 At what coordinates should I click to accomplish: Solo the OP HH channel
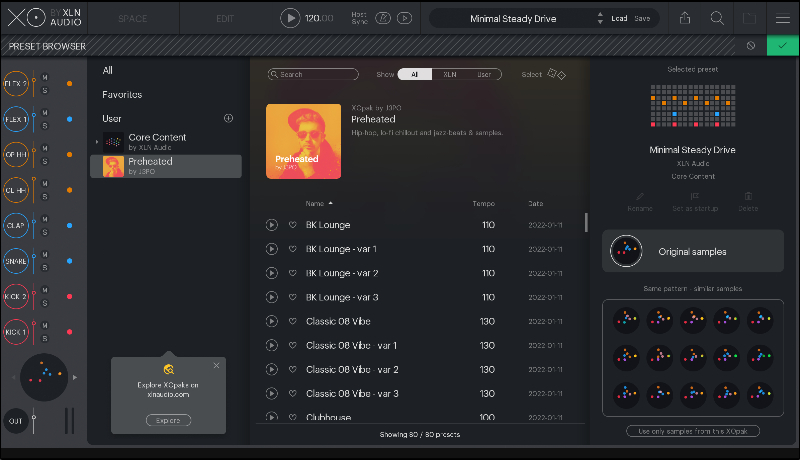click(x=45, y=162)
